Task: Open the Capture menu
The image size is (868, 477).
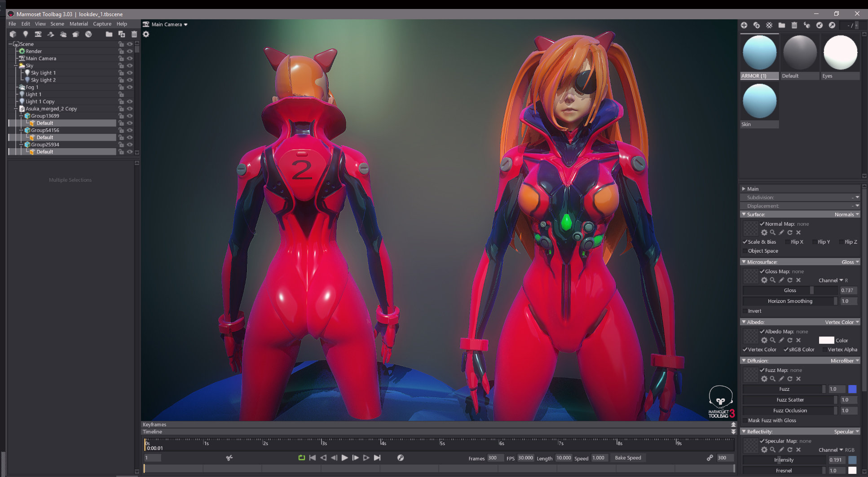Action: tap(102, 24)
